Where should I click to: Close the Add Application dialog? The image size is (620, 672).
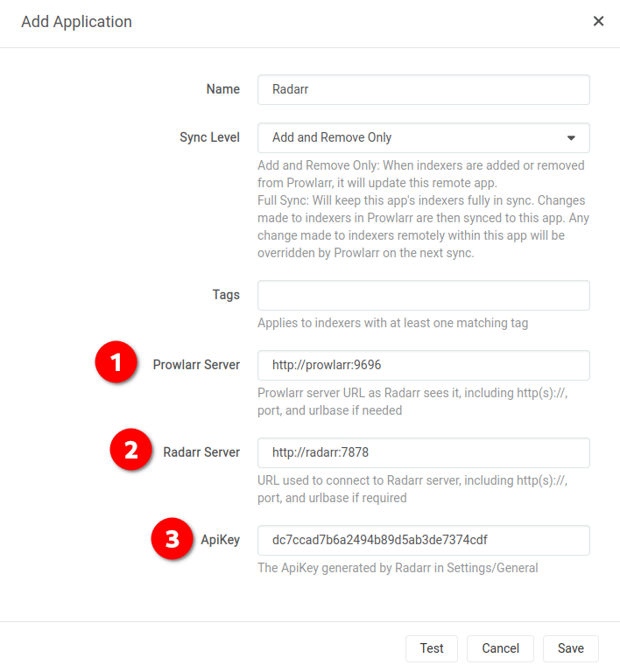598,21
